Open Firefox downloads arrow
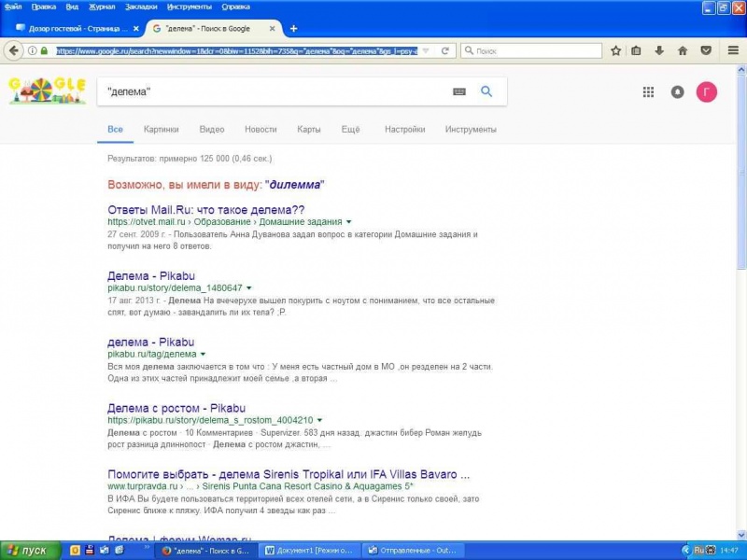The height and width of the screenshot is (560, 747). coord(659,50)
